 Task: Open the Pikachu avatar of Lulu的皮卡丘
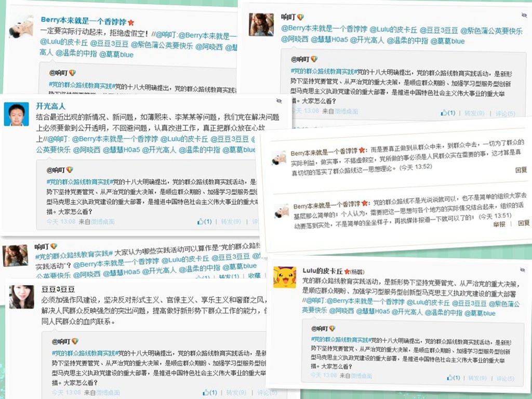click(285, 277)
